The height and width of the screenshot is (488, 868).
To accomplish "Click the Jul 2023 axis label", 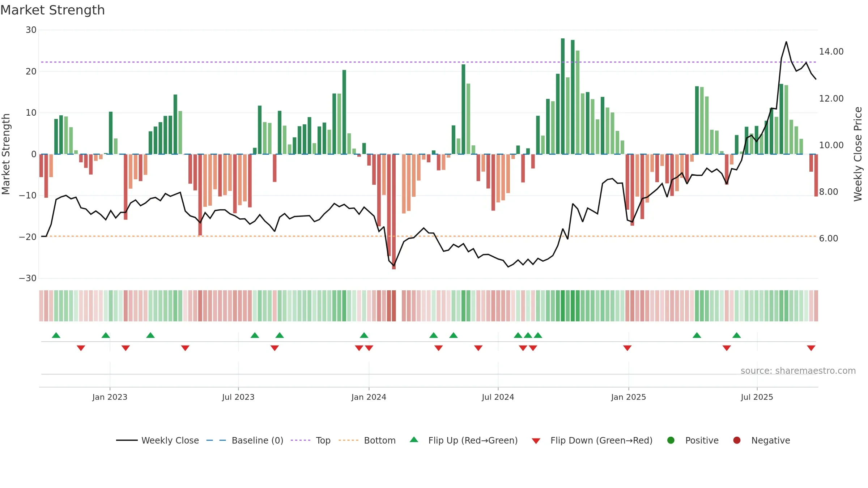I will 238,397.
